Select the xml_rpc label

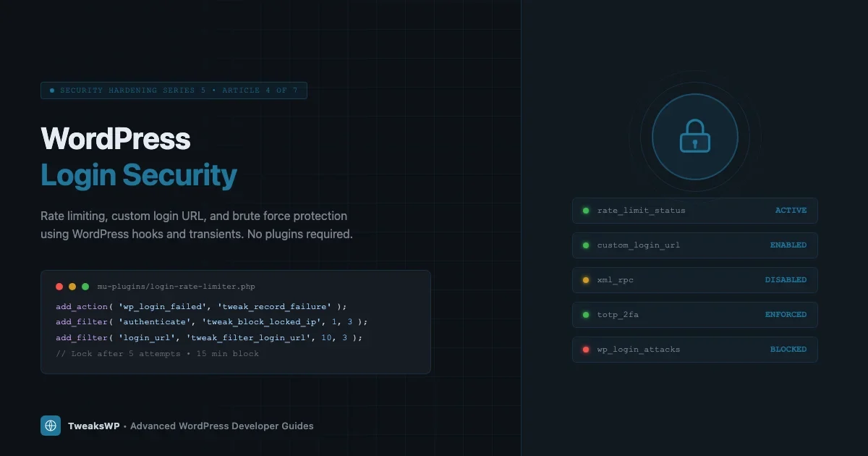pos(615,280)
